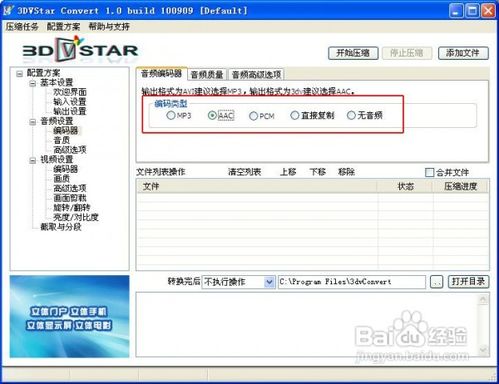Select 编码器 under 视频设置
This screenshot has height=384, width=499.
66,169
